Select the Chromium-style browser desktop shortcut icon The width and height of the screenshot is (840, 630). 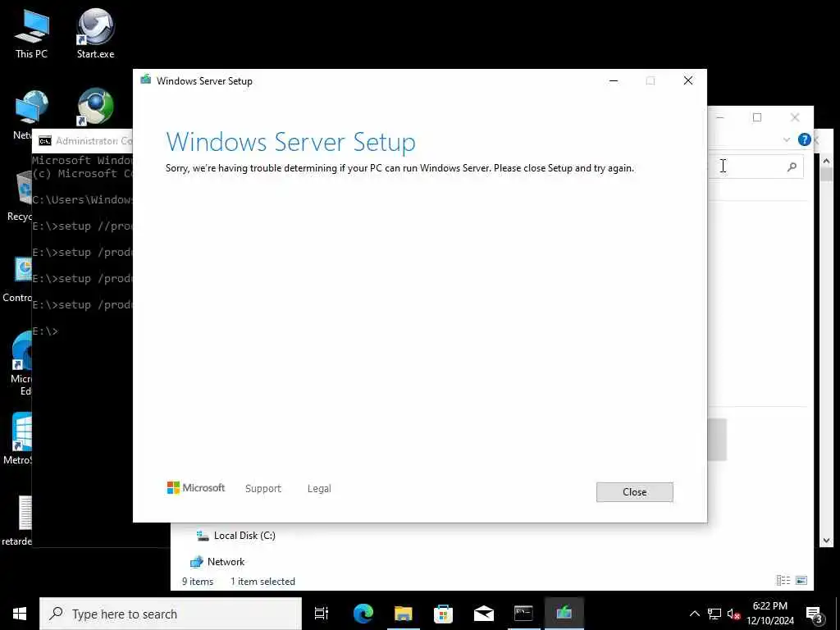click(95, 106)
